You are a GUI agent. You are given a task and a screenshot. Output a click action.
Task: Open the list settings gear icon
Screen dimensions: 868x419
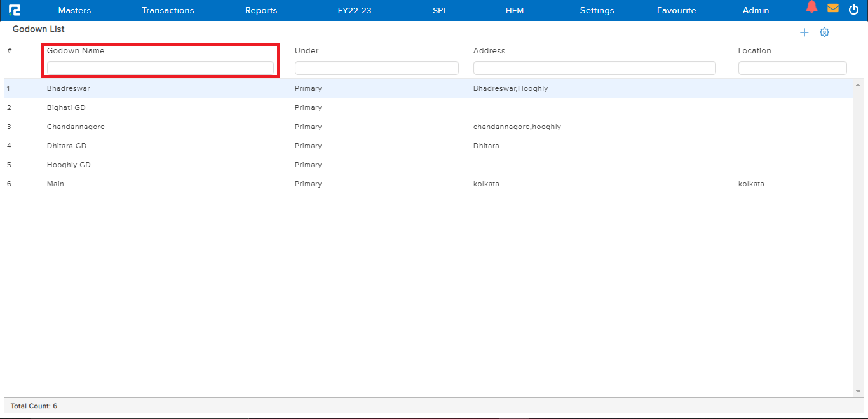click(x=824, y=32)
